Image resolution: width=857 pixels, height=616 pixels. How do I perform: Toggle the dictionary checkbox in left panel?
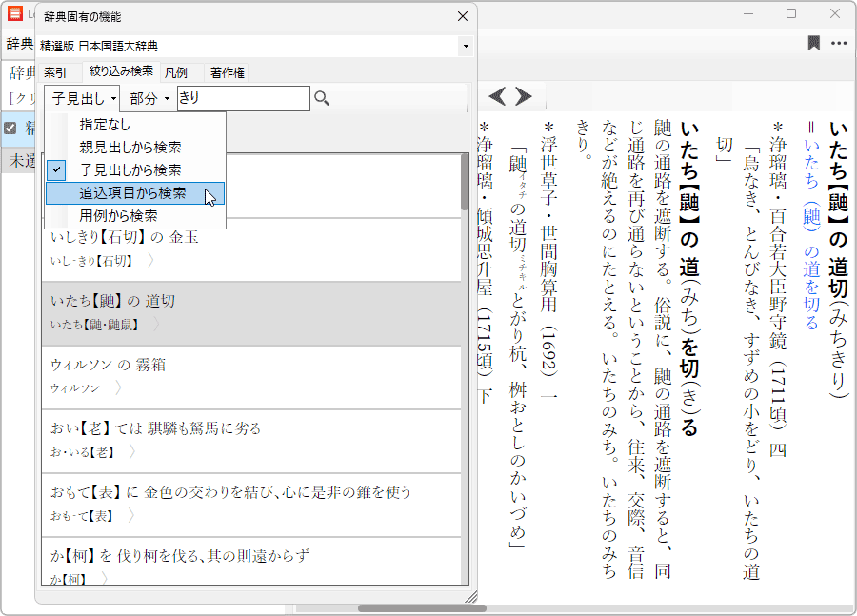click(10, 128)
